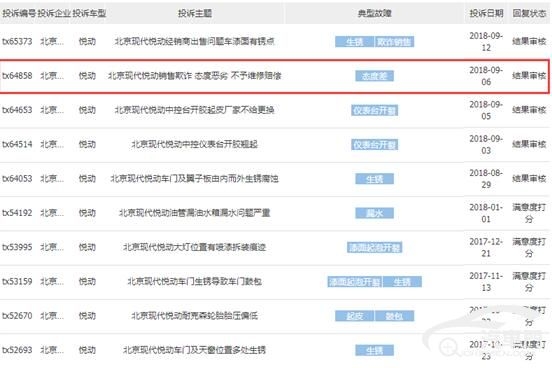
Task: Click the 漆面起泡开裂 tag in row tx53995
Action: point(375,248)
